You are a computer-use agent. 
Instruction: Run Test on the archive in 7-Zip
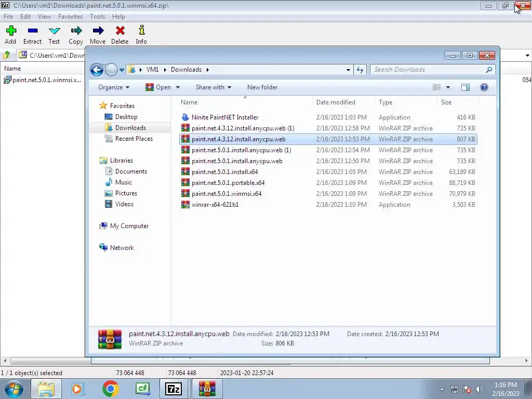point(54,35)
